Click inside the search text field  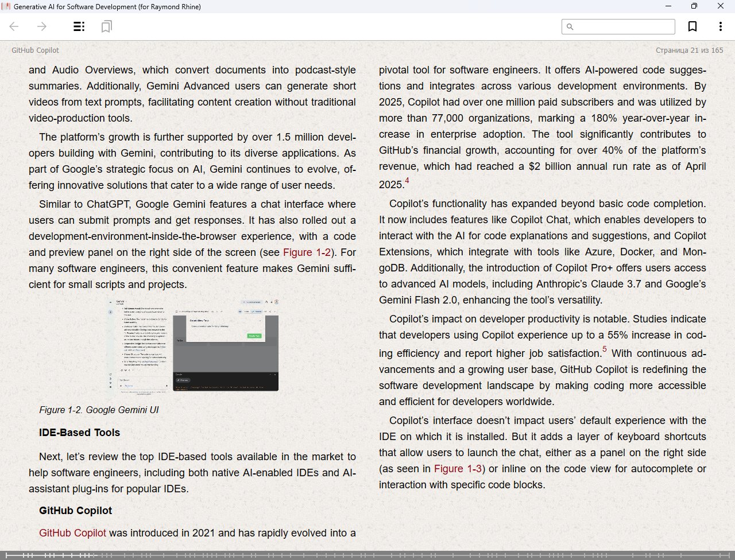pos(624,27)
